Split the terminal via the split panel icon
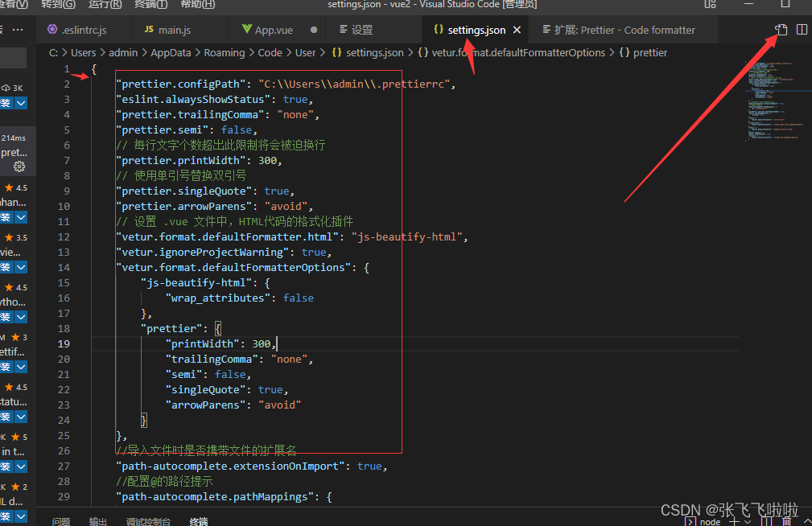 [x=765, y=521]
